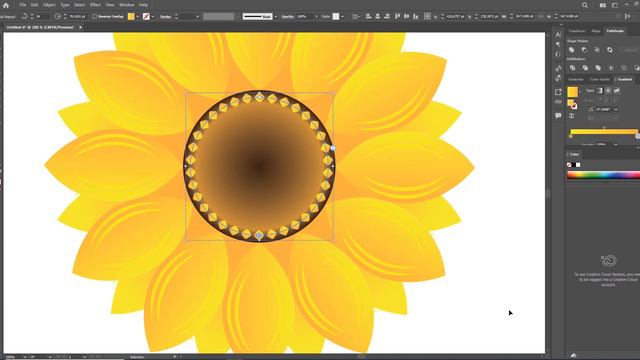Viewport: 640px width, 360px height.
Task: Open the Arrange Documents icon
Action: 603,5
